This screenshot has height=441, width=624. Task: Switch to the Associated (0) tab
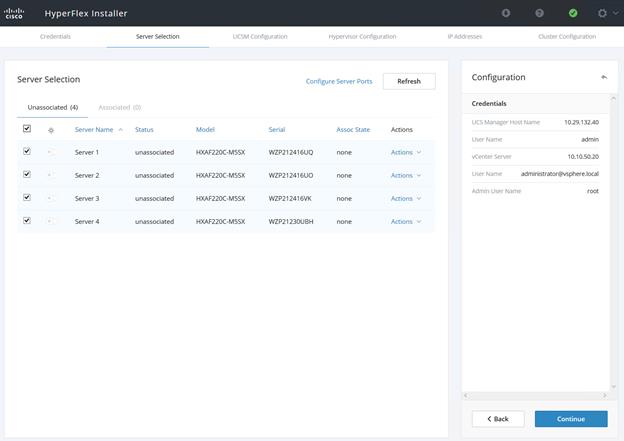[x=120, y=107]
